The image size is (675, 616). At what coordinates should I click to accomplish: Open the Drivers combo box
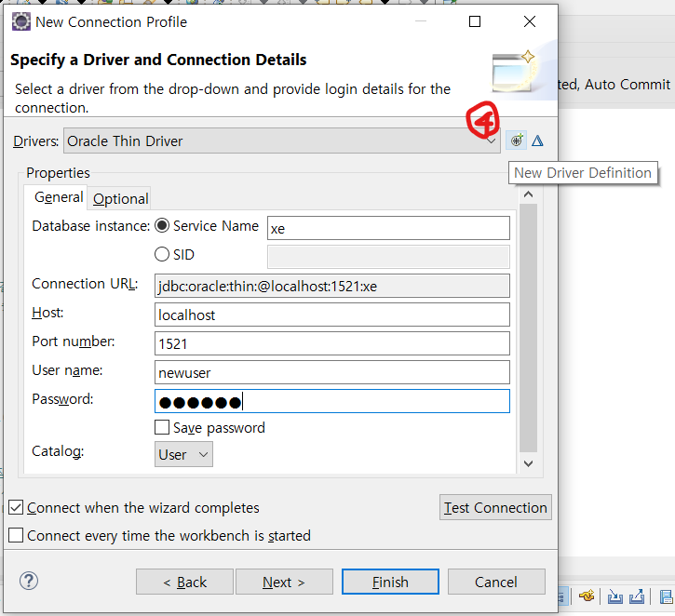coord(282,141)
